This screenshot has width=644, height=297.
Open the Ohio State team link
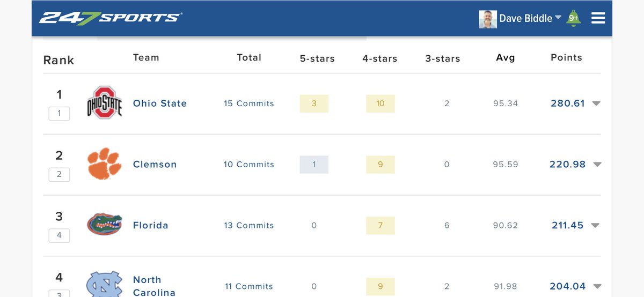click(160, 103)
